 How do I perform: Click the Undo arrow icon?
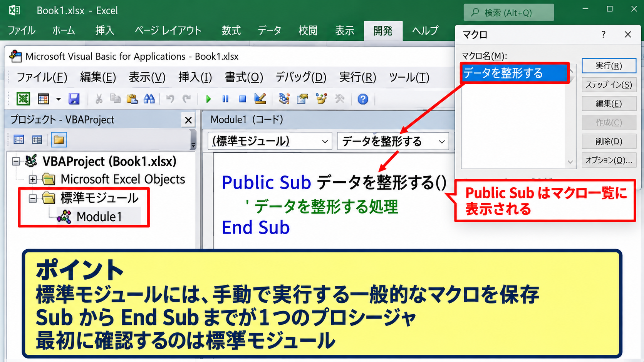point(170,99)
